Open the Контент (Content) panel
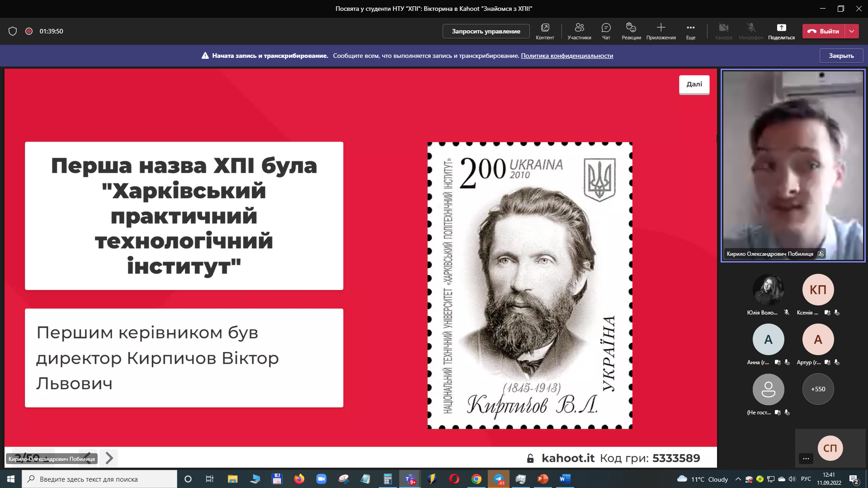 click(545, 31)
